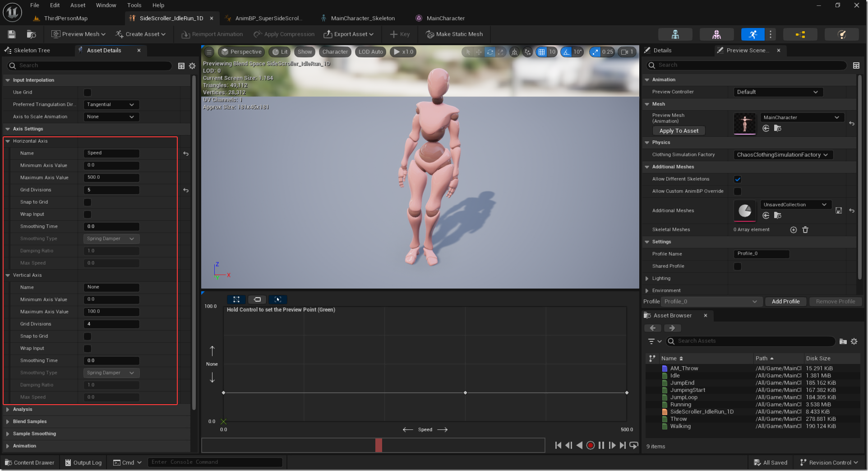Open Asset Browser settings gear
868x471 pixels.
(x=854, y=341)
